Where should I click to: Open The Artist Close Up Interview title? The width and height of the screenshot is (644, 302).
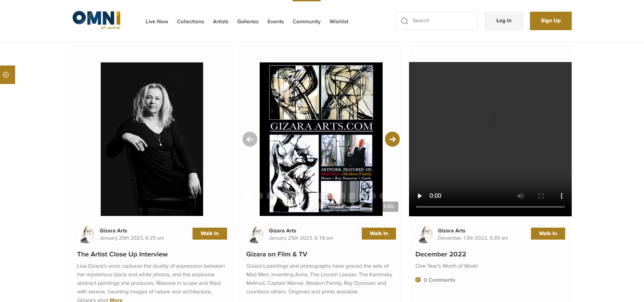122,254
